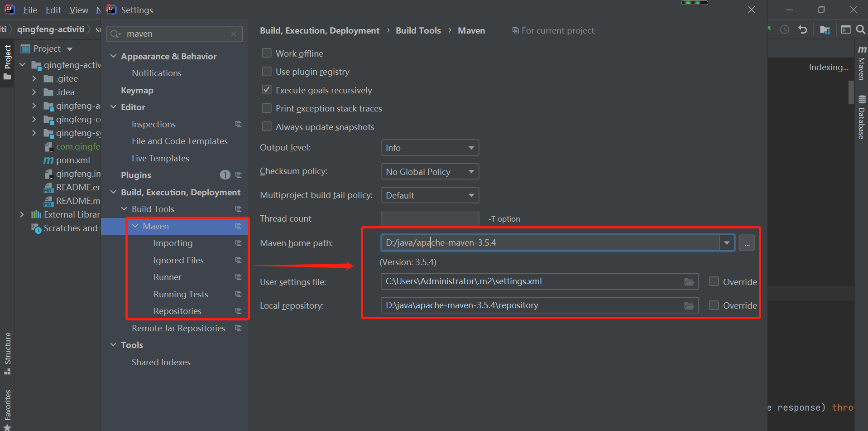Screen dimensions: 868x431
Task: Open the File menu
Action: pos(30,10)
